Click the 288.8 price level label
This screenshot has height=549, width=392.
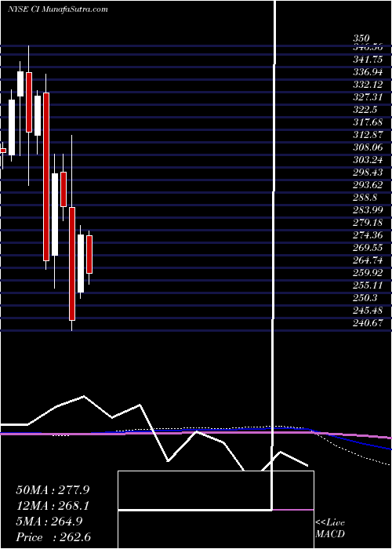tap(365, 198)
